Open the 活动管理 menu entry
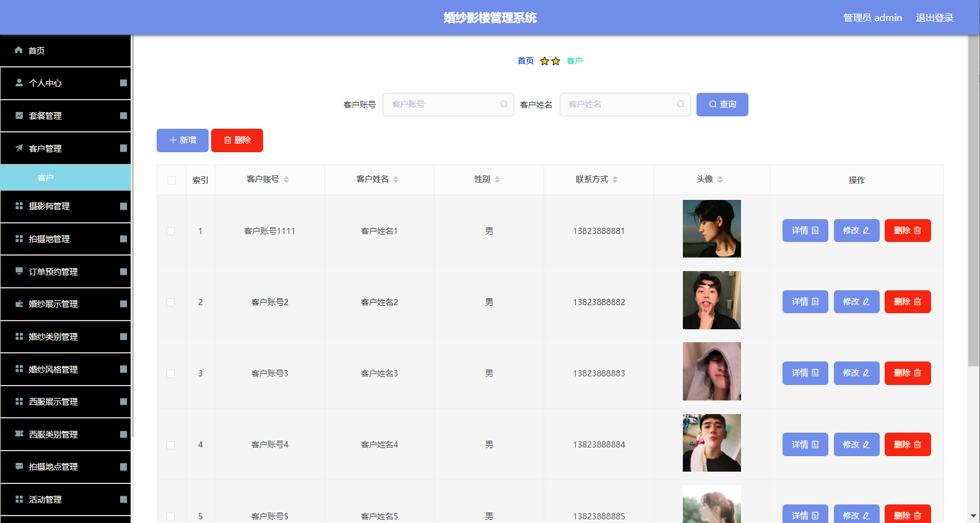 [66, 499]
